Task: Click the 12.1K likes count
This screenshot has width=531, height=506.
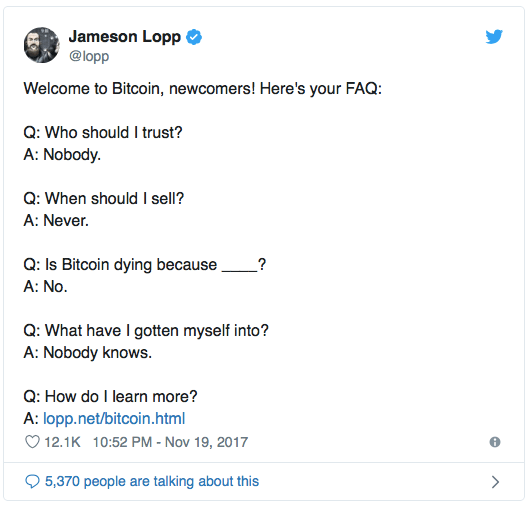Action: coord(62,442)
